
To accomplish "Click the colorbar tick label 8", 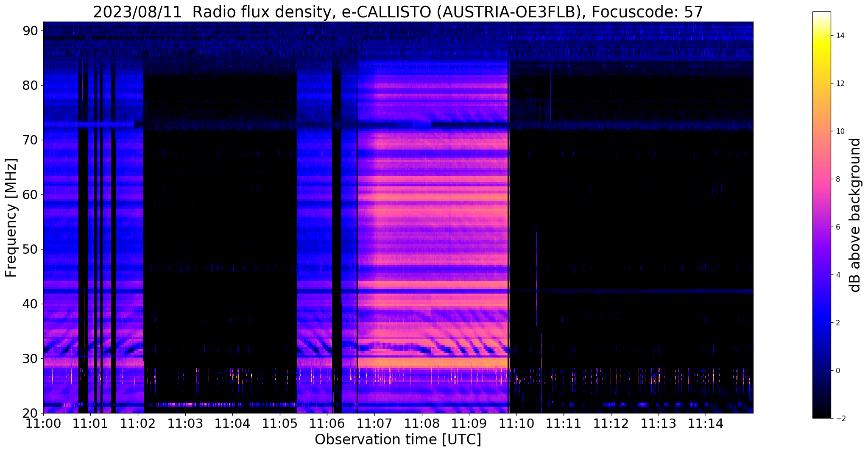I will (837, 179).
